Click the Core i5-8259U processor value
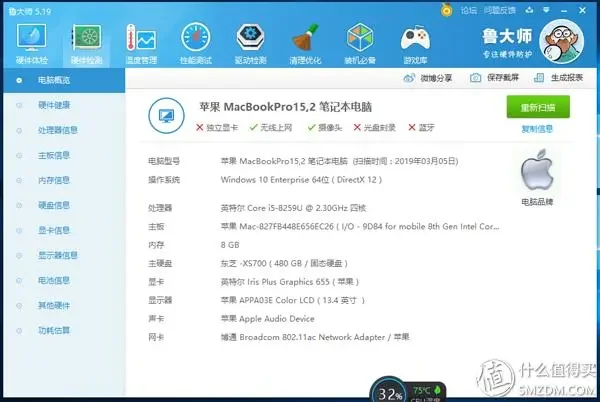This screenshot has height=402, width=600. coord(293,208)
